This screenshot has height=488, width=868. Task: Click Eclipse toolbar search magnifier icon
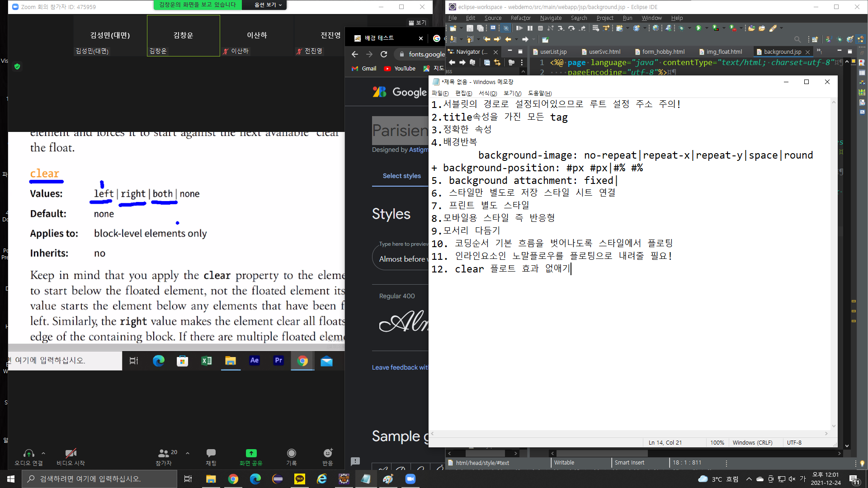(x=797, y=39)
